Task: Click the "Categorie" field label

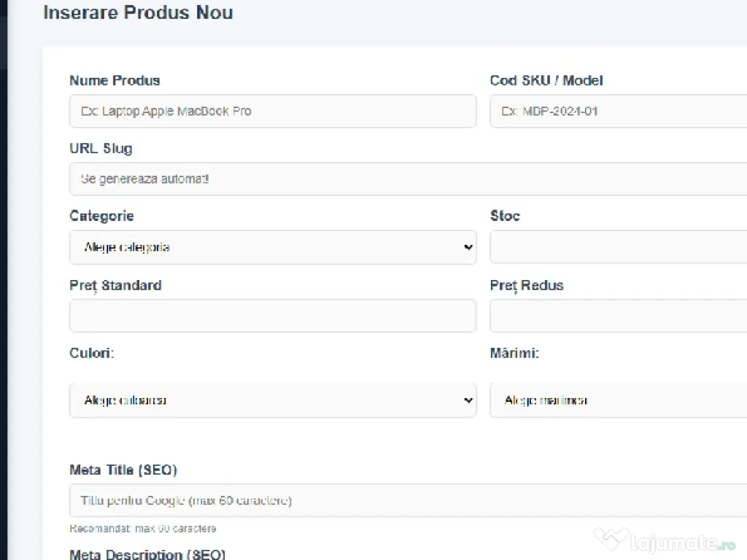Action: pos(101,216)
